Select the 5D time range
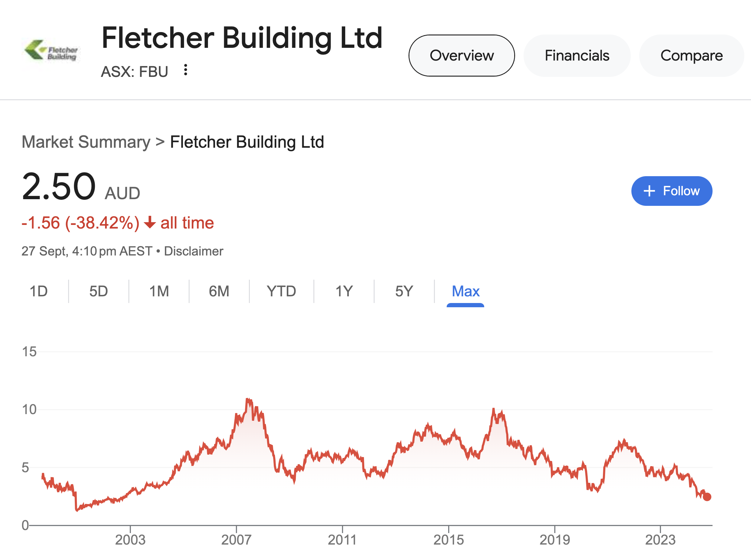Image resolution: width=751 pixels, height=560 pixels. pyautogui.click(x=98, y=292)
